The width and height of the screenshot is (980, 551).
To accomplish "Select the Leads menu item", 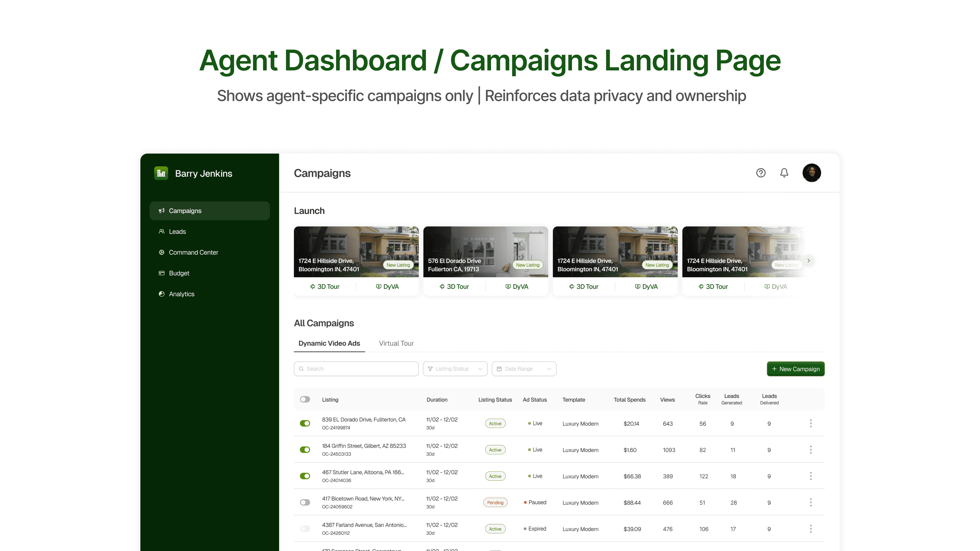I will pyautogui.click(x=177, y=232).
